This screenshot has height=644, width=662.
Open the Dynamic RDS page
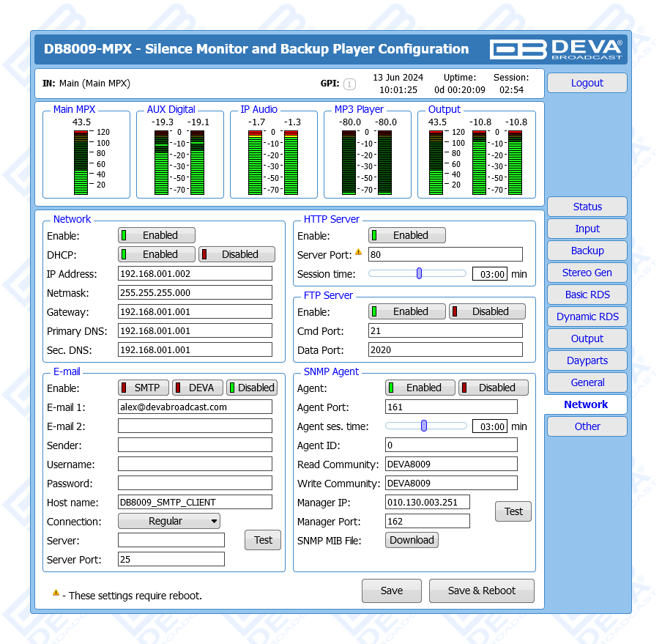pyautogui.click(x=587, y=317)
